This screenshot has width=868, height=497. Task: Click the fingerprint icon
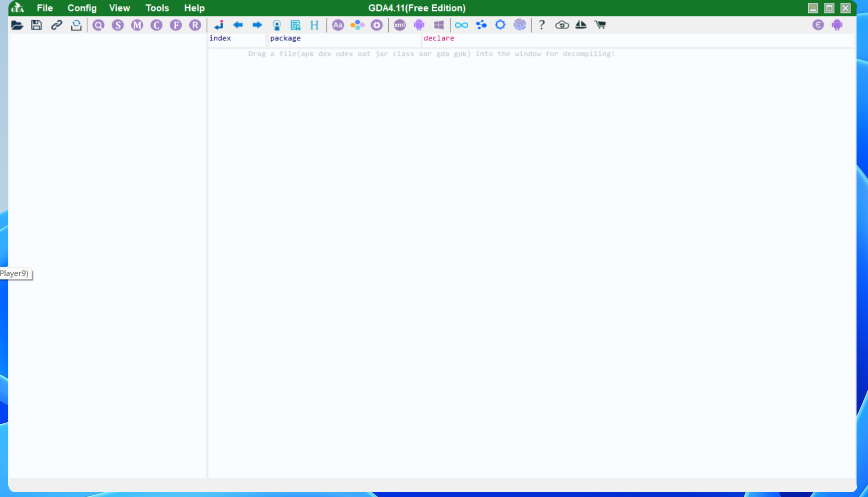pyautogui.click(x=520, y=25)
